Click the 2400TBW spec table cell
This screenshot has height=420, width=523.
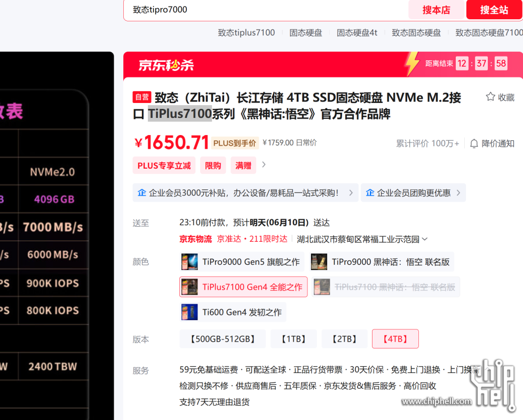[x=53, y=367]
